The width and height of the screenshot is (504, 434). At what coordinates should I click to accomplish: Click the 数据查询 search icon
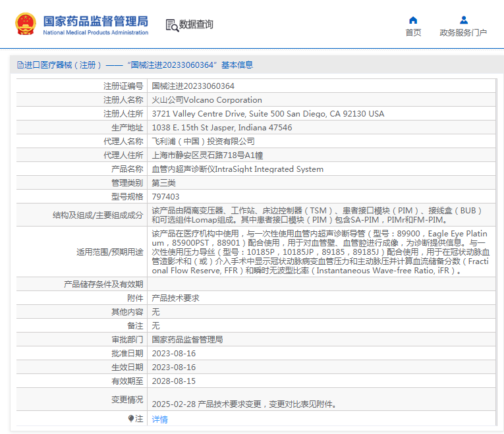(172, 26)
